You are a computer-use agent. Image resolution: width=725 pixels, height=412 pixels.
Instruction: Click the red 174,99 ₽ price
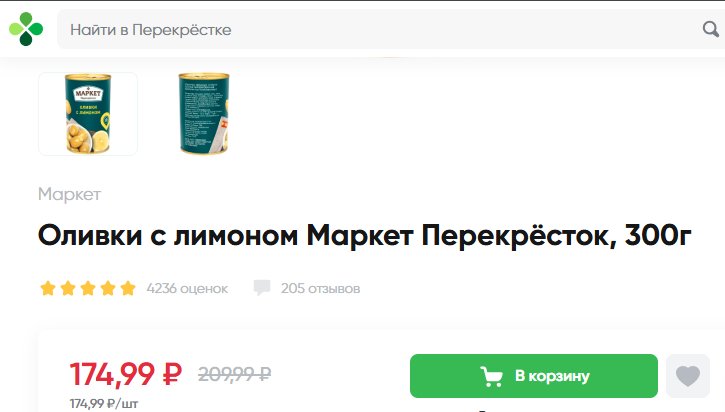126,374
